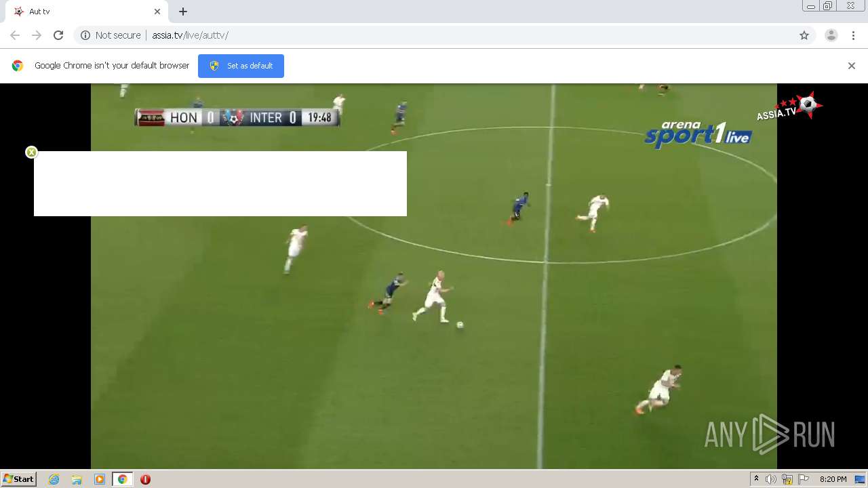Click the soccer video player area
868x488 pixels.
434,276
